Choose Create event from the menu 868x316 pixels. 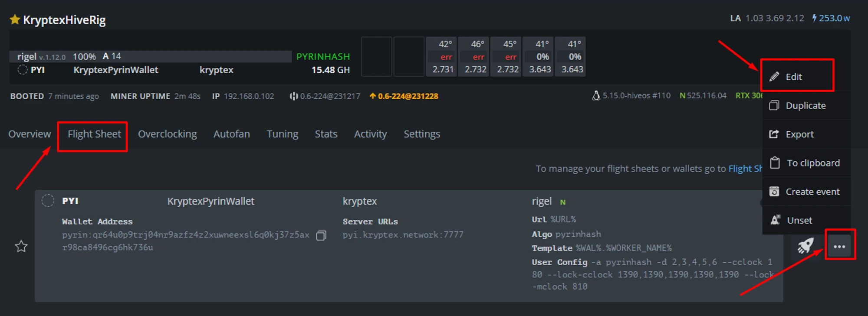coord(812,192)
